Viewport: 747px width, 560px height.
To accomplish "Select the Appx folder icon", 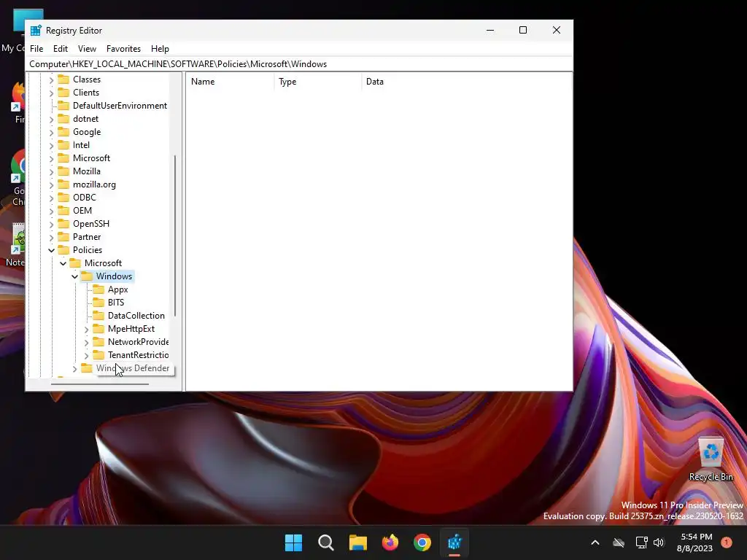I will 98,289.
